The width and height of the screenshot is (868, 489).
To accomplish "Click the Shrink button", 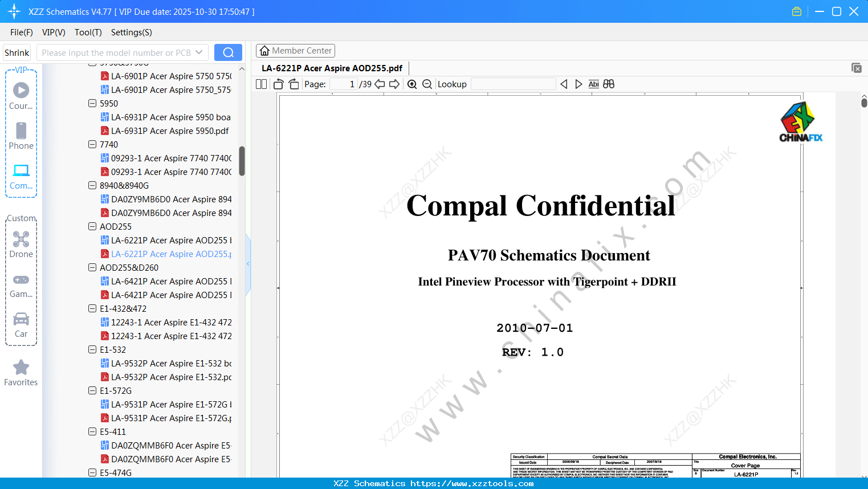I will point(17,52).
